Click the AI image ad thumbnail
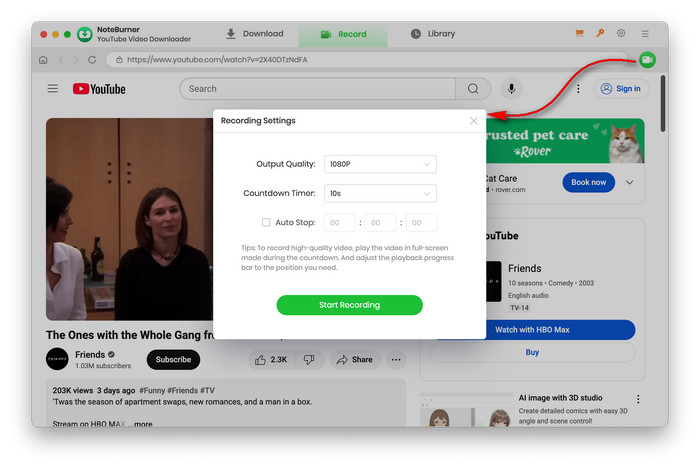Screen dimensions: 700x469 (x=467, y=411)
